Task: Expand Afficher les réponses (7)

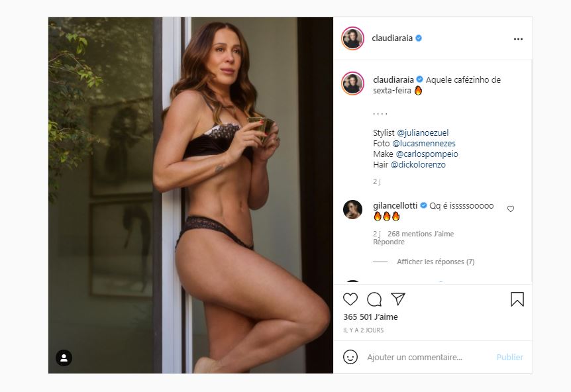Action: 435,262
